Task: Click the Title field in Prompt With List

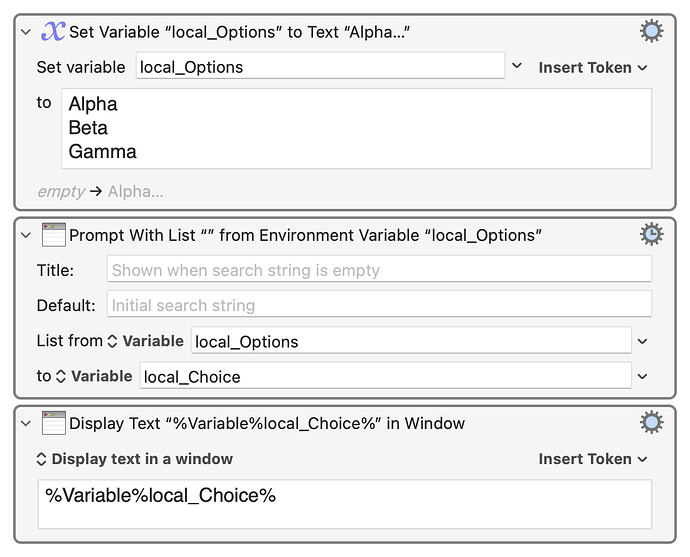Action: 378,270
